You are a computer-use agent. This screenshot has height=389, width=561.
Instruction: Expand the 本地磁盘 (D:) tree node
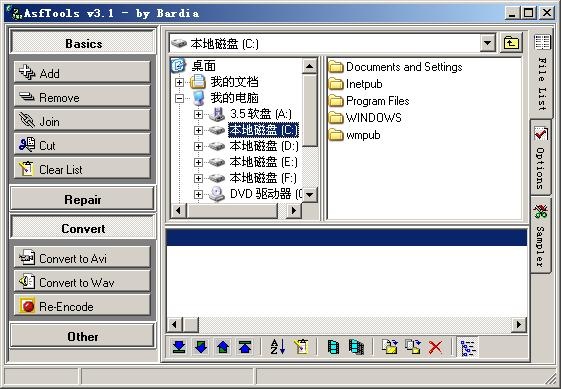click(x=198, y=146)
